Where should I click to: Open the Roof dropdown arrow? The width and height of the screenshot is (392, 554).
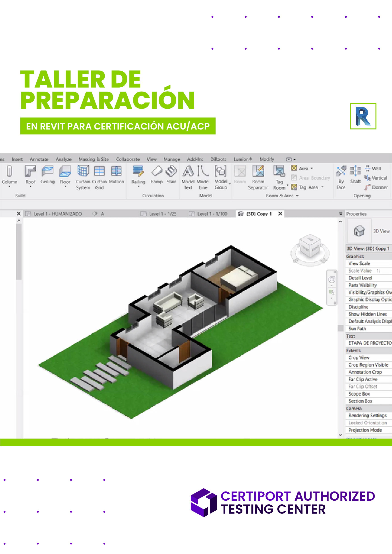30,186
